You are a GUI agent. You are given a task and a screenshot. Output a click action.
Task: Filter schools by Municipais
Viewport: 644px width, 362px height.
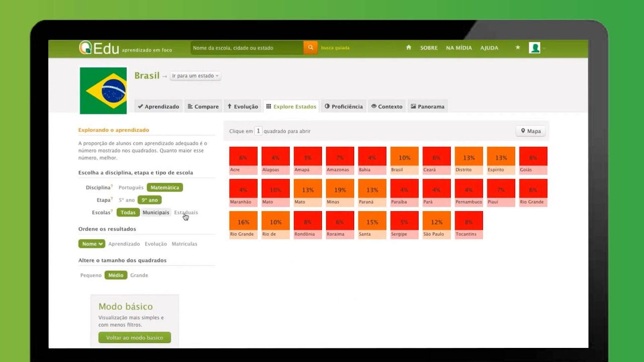pyautogui.click(x=156, y=213)
